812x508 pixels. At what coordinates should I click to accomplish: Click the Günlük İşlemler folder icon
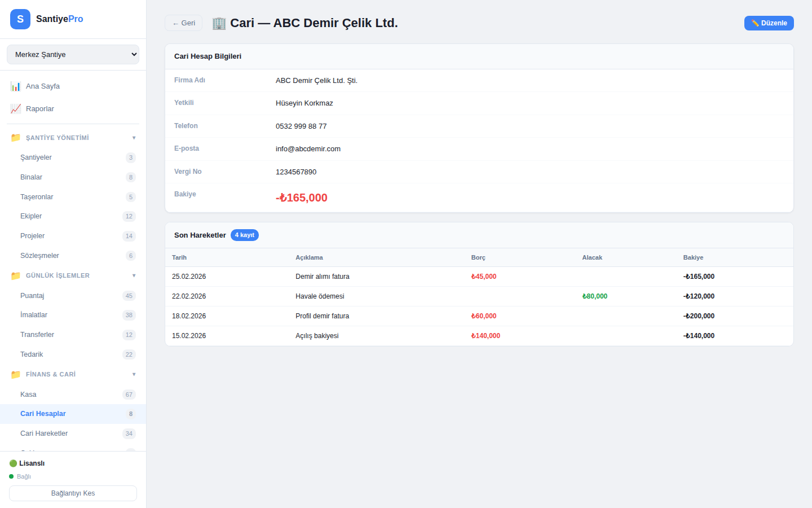(x=16, y=275)
